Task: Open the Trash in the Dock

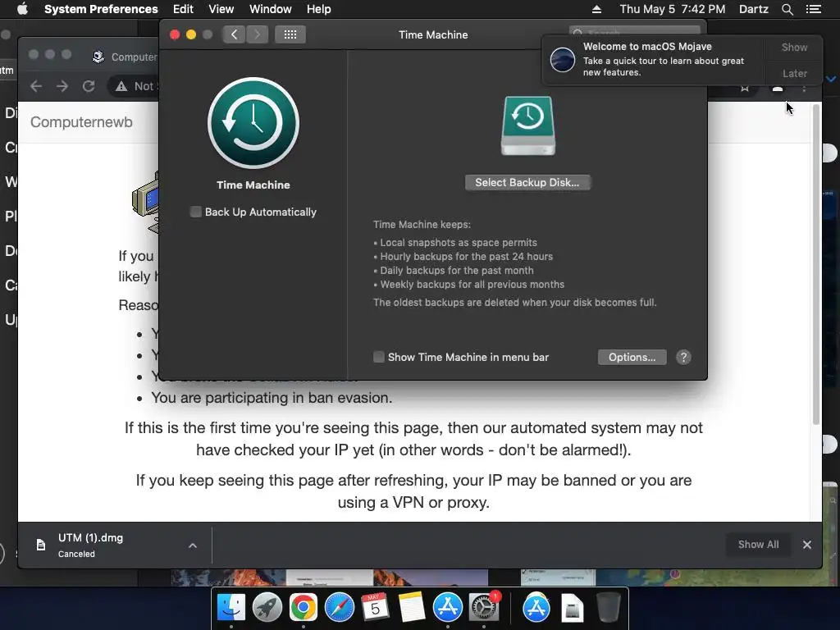Action: click(609, 608)
